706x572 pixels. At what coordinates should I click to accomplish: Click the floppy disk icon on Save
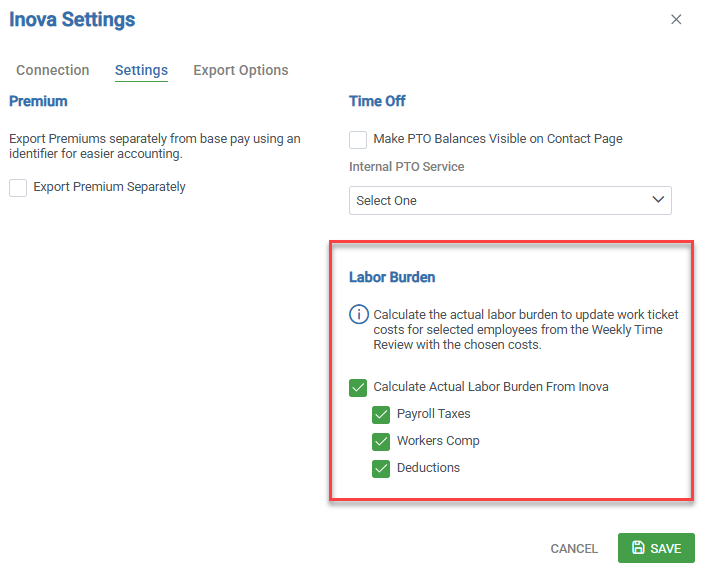[x=638, y=548]
